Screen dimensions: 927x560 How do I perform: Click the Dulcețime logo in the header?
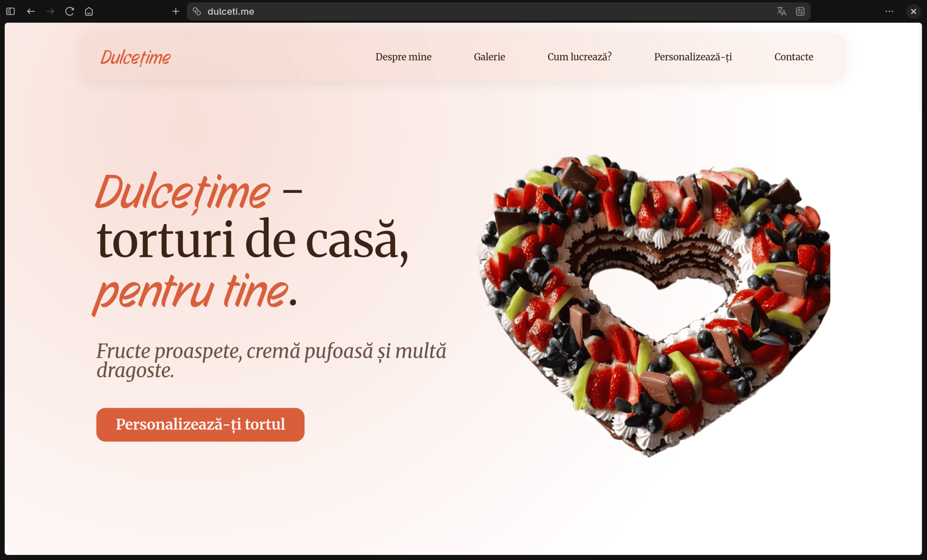(x=135, y=58)
